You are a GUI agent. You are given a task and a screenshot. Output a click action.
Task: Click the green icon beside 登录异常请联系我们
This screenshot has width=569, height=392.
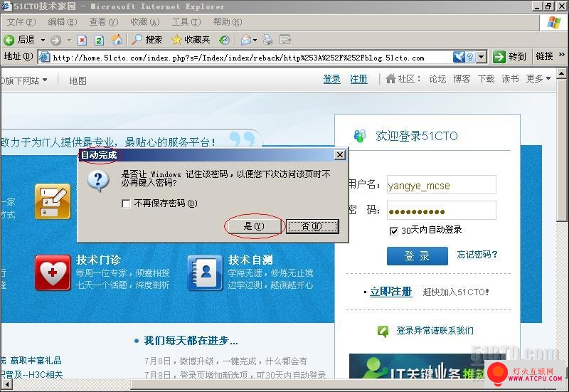383,331
